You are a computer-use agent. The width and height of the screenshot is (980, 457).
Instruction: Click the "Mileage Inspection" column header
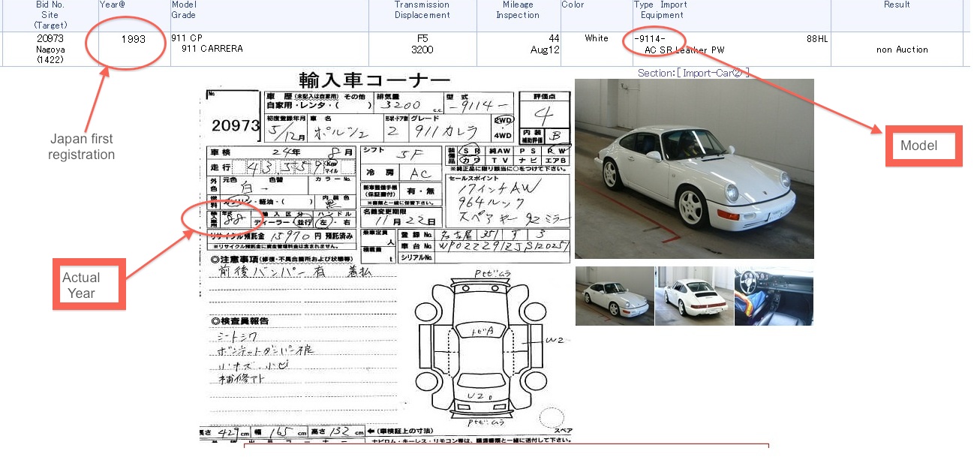click(x=518, y=9)
